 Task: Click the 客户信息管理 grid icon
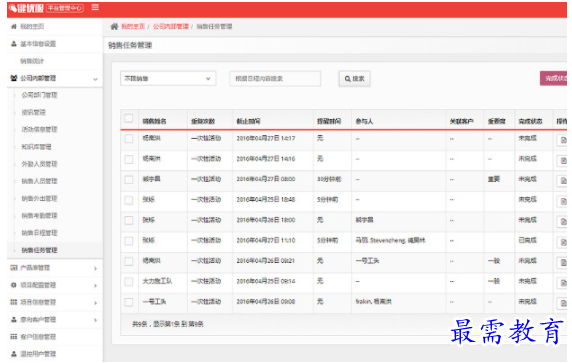coord(14,337)
